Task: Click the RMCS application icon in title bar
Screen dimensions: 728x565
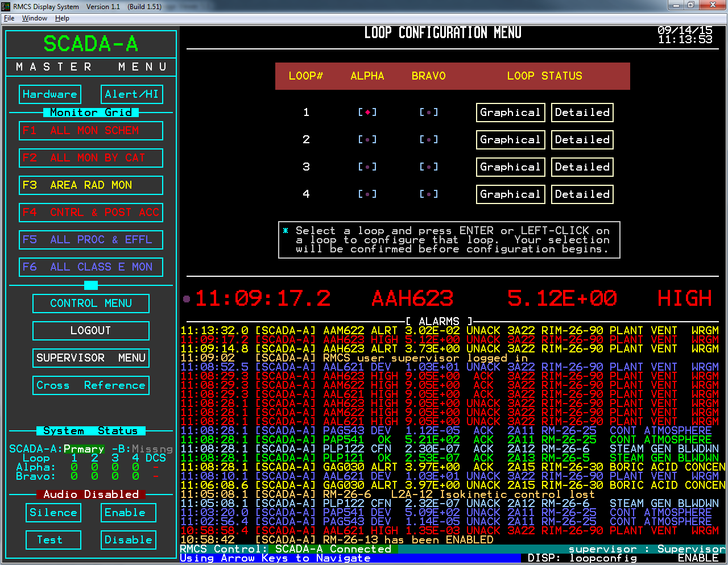Action: click(6, 6)
